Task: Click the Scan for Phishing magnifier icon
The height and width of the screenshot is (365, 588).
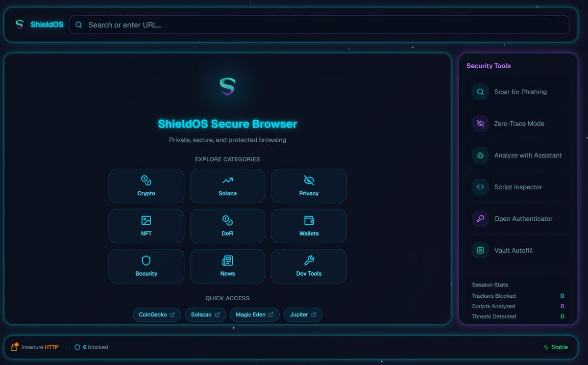Action: point(480,92)
